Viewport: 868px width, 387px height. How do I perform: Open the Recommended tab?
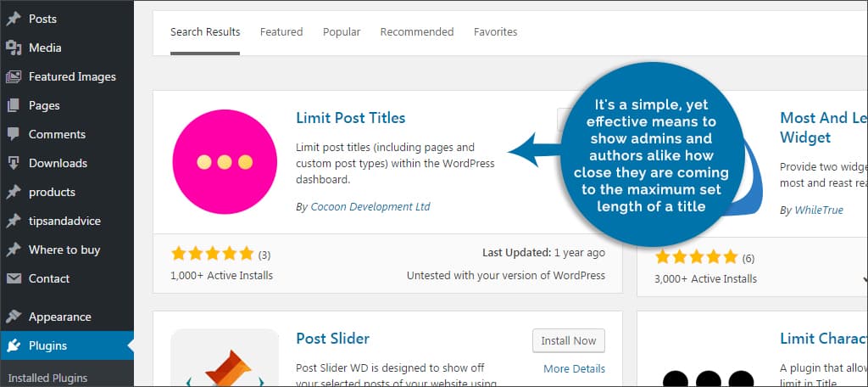[x=416, y=32]
